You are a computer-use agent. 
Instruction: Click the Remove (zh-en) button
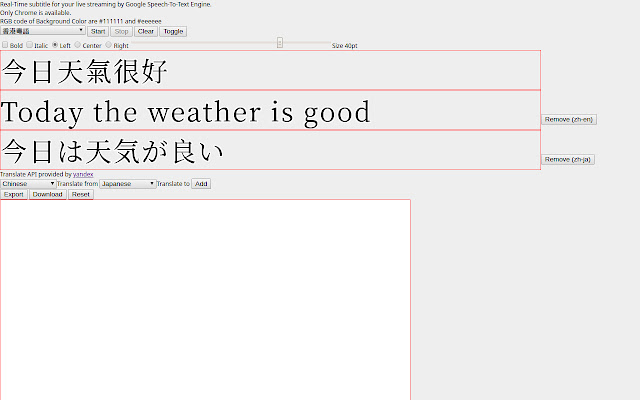[x=569, y=119]
